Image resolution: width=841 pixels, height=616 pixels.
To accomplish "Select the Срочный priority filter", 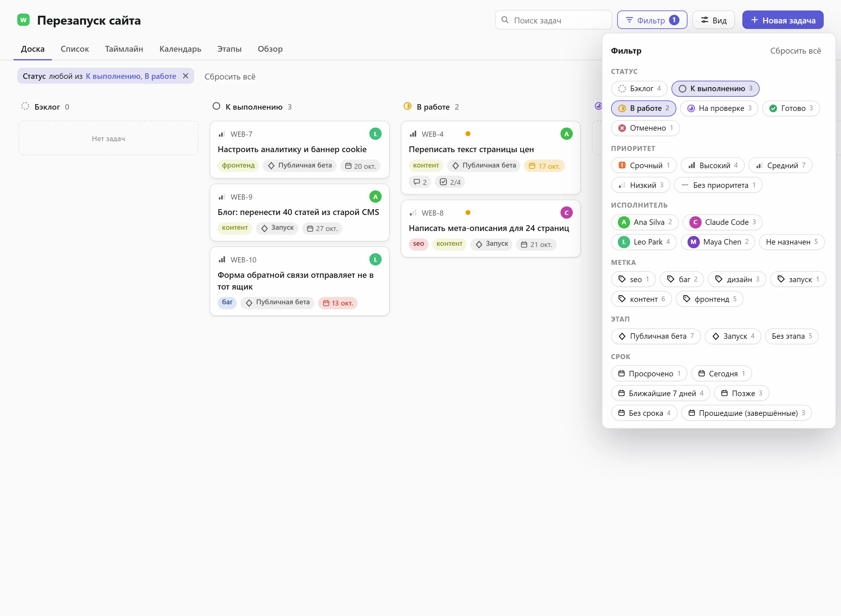I will click(644, 166).
